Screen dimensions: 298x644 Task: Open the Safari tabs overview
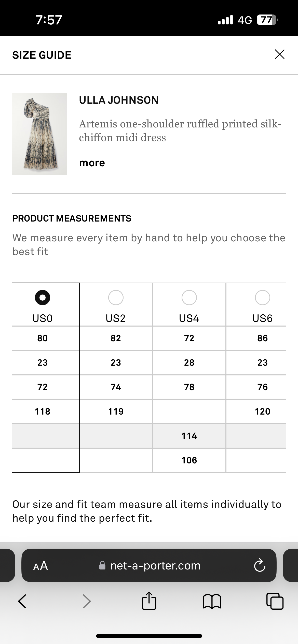[275, 601]
